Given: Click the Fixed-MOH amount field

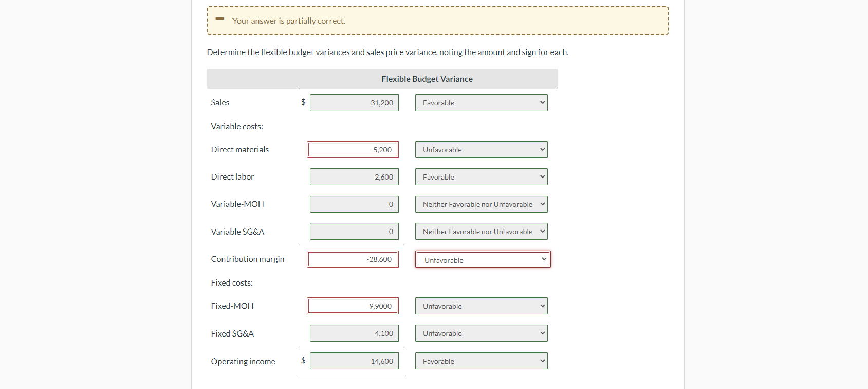Looking at the screenshot, I should tap(353, 306).
